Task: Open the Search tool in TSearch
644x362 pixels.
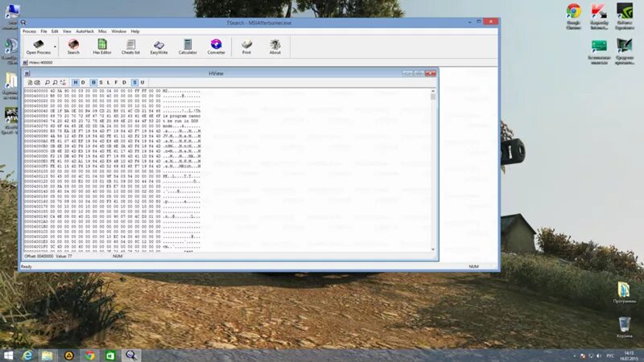Action: click(x=73, y=47)
